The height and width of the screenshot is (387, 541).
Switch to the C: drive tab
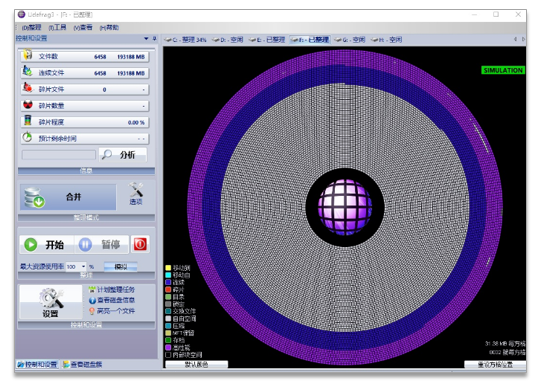185,40
